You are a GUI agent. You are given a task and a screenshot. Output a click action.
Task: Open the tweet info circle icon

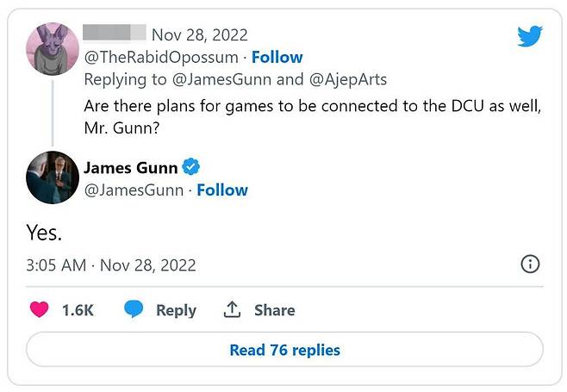531,264
